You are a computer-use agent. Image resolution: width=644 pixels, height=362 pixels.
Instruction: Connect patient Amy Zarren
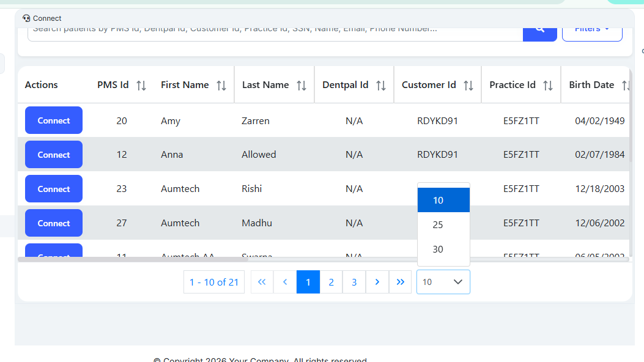pos(54,120)
